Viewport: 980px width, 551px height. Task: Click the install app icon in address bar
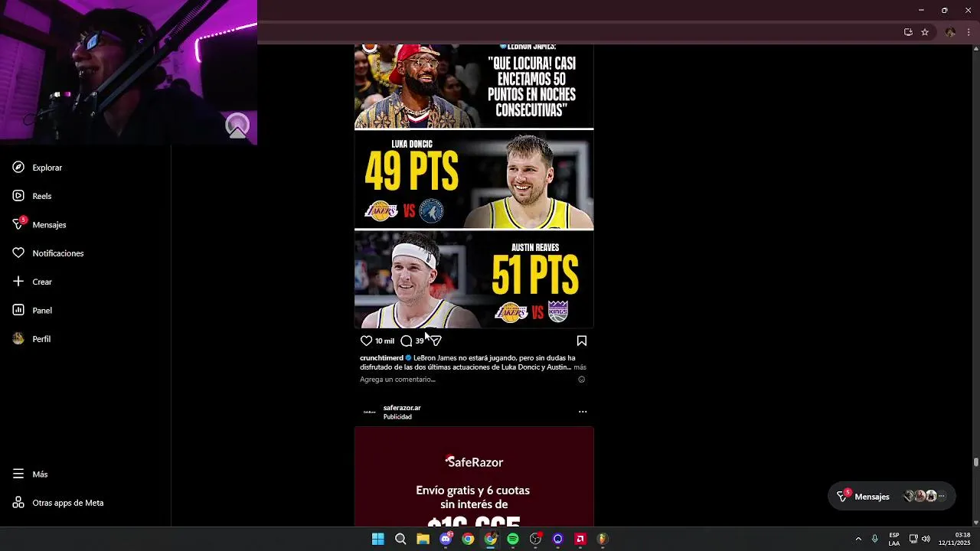[908, 32]
